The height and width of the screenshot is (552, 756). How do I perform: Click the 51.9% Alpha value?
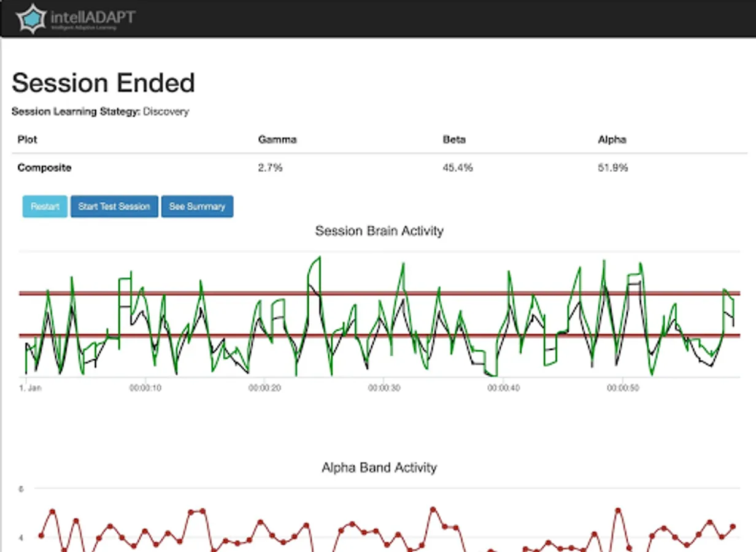[613, 167]
